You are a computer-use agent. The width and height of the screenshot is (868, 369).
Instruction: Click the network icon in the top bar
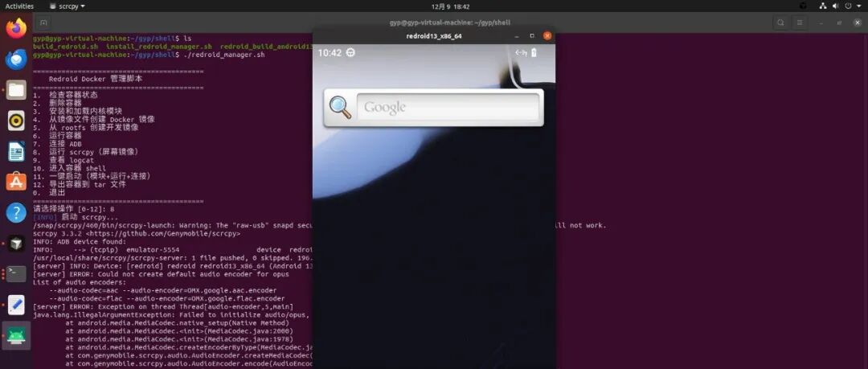point(823,6)
